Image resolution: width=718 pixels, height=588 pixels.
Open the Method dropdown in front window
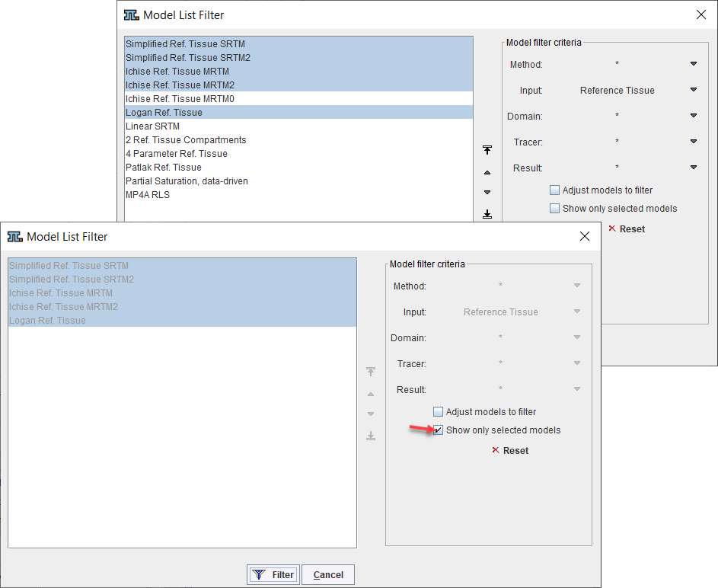pos(577,286)
